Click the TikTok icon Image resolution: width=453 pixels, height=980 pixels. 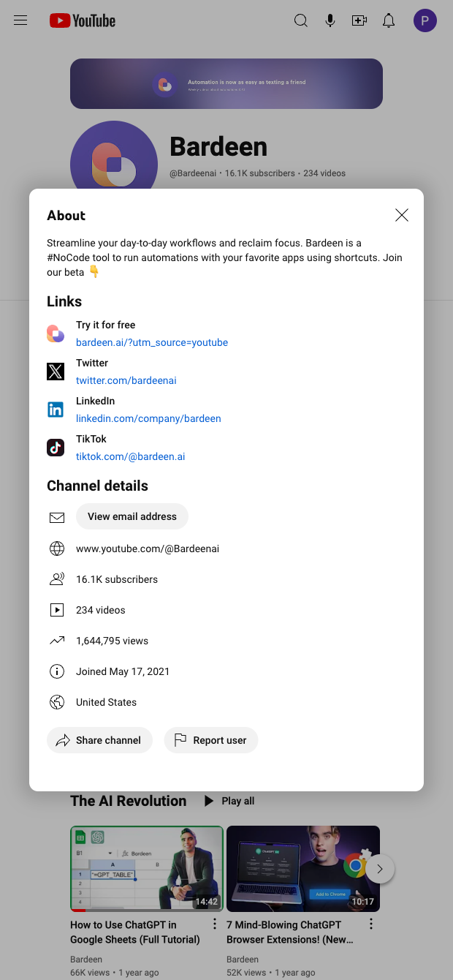(56, 447)
